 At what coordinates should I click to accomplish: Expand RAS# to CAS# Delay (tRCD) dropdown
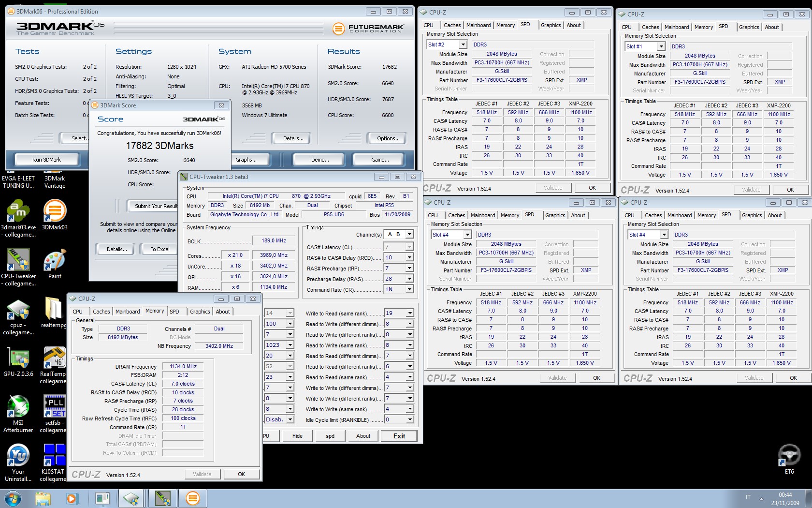coord(409,258)
